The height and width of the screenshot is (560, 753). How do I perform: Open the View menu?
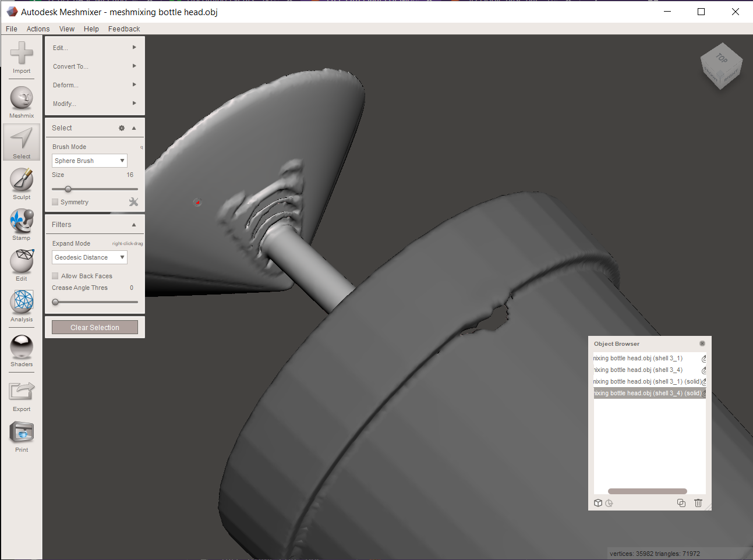click(x=66, y=29)
